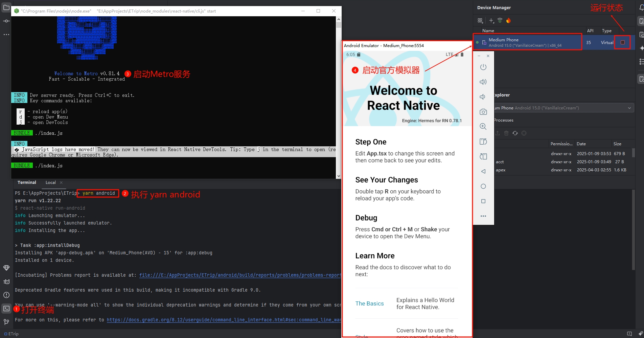Image resolution: width=644 pixels, height=338 pixels.
Task: Open the Logcat cat icon
Action: tap(6, 281)
